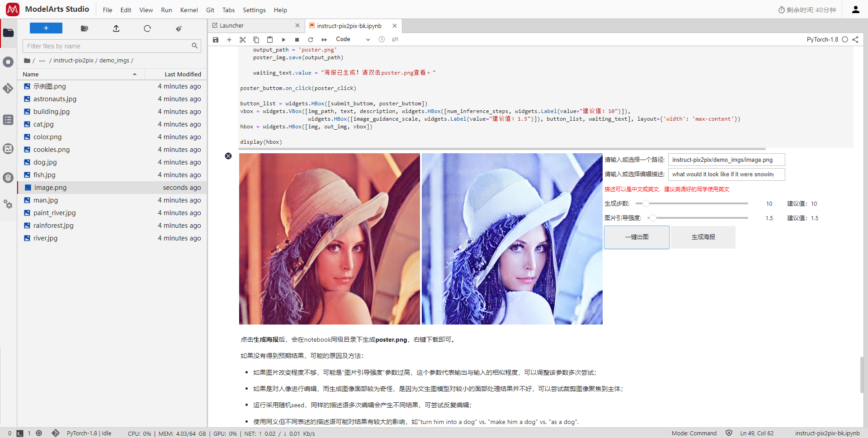Open the Running Terminals and Kernels panel
Image resolution: width=868 pixels, height=438 pixels.
coord(8,62)
